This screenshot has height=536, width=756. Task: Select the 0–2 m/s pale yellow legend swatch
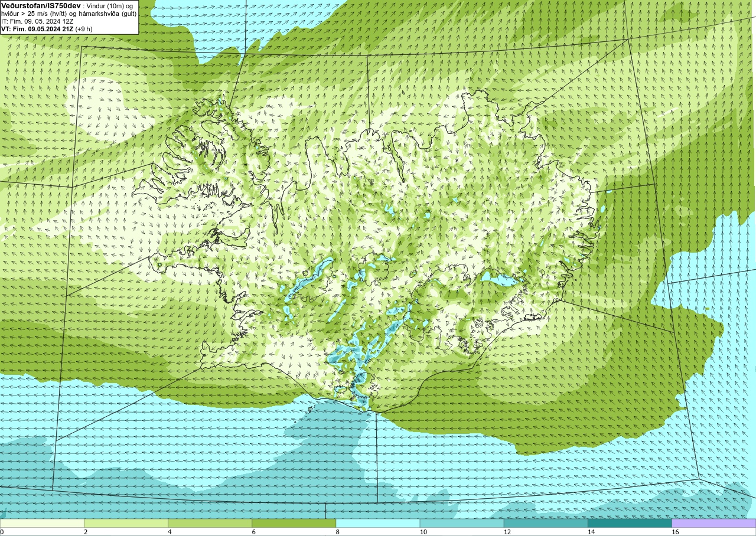pos(42,523)
